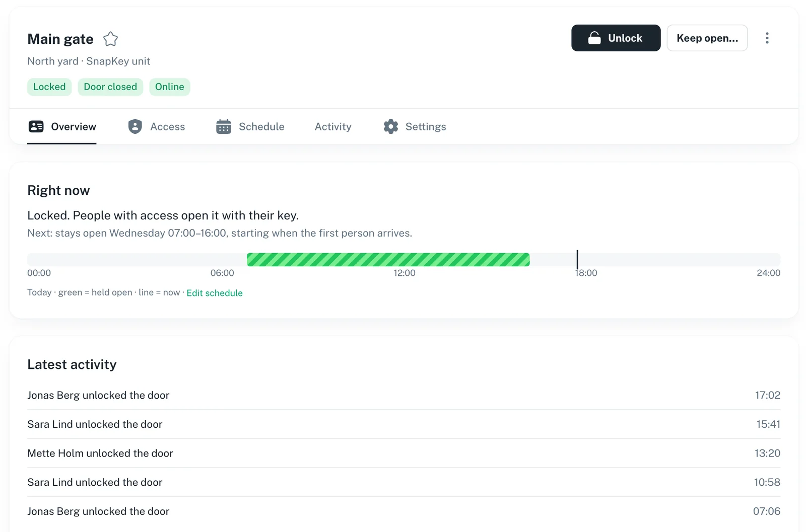Click the open padlock icon in Unlock
806x532 pixels.
594,38
